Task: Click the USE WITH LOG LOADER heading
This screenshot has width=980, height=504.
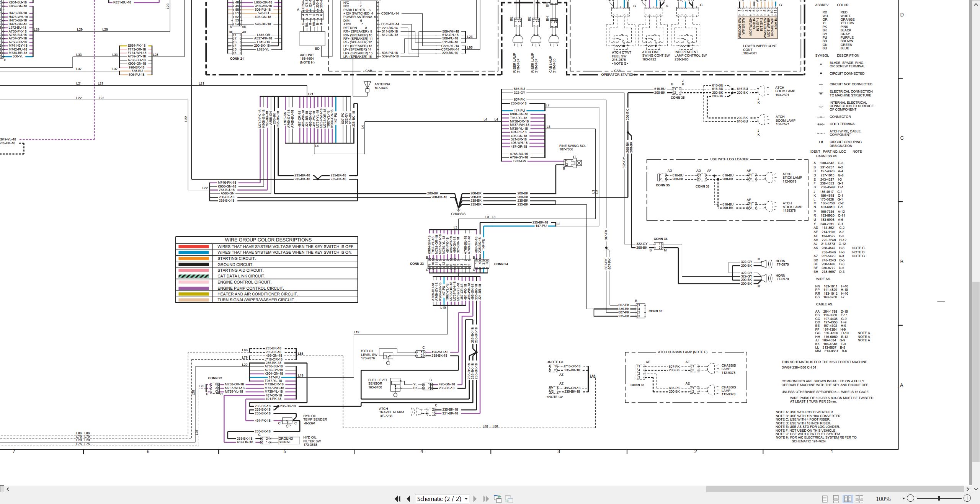Action: (729, 159)
